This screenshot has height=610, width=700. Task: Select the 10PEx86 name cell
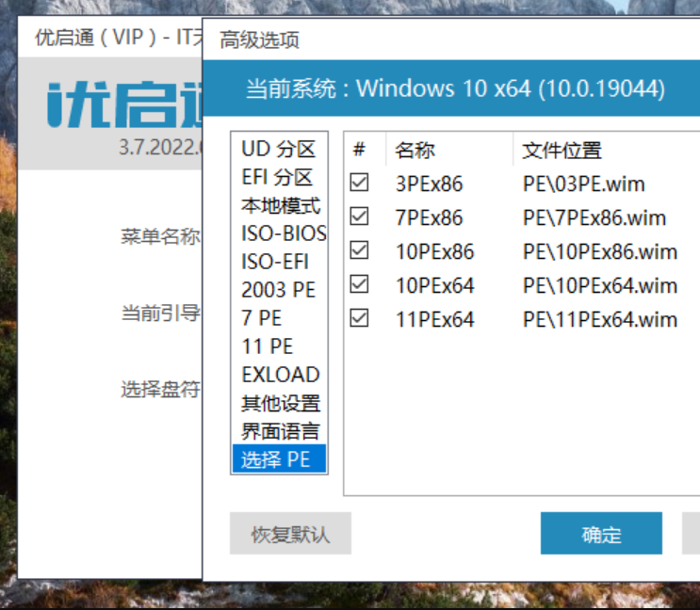tap(435, 251)
